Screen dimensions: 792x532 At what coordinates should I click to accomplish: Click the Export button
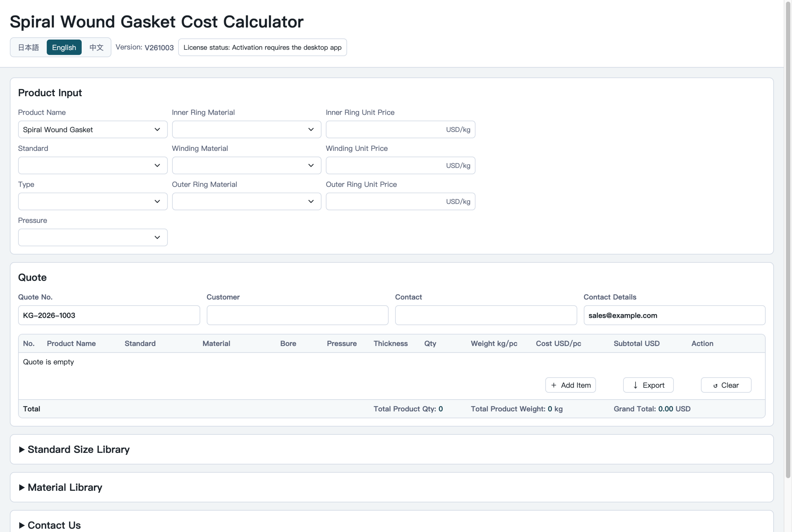(x=648, y=385)
